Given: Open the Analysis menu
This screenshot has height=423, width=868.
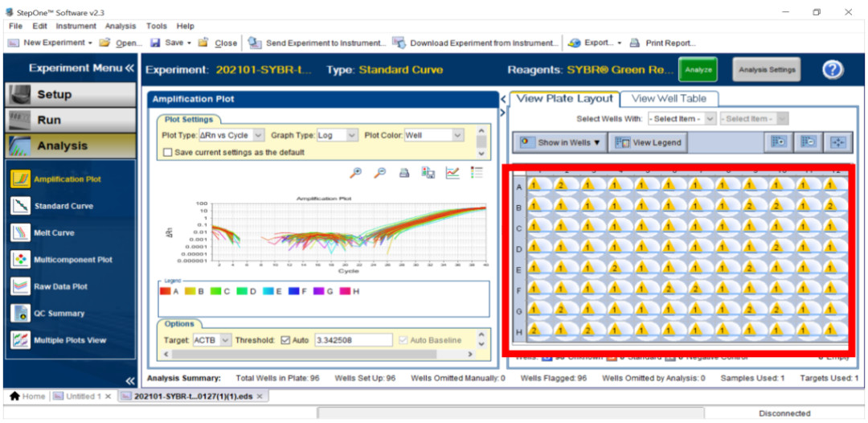Looking at the screenshot, I should (121, 27).
